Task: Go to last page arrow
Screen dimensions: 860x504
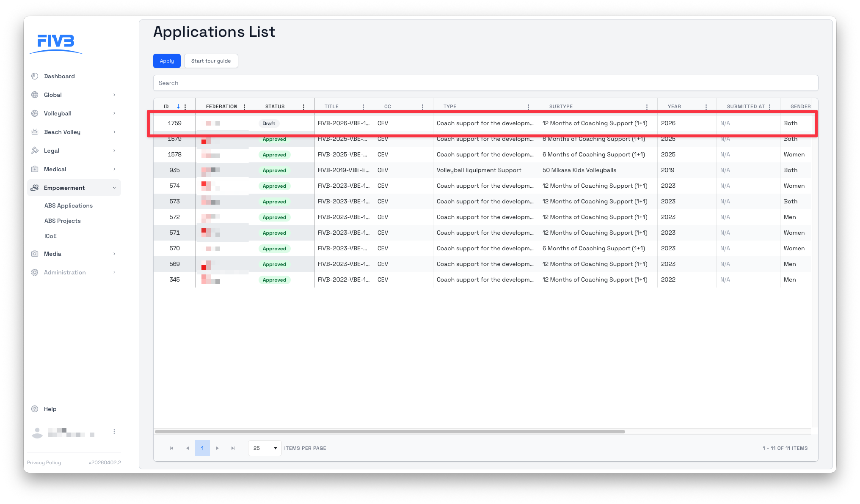Action: 233,448
